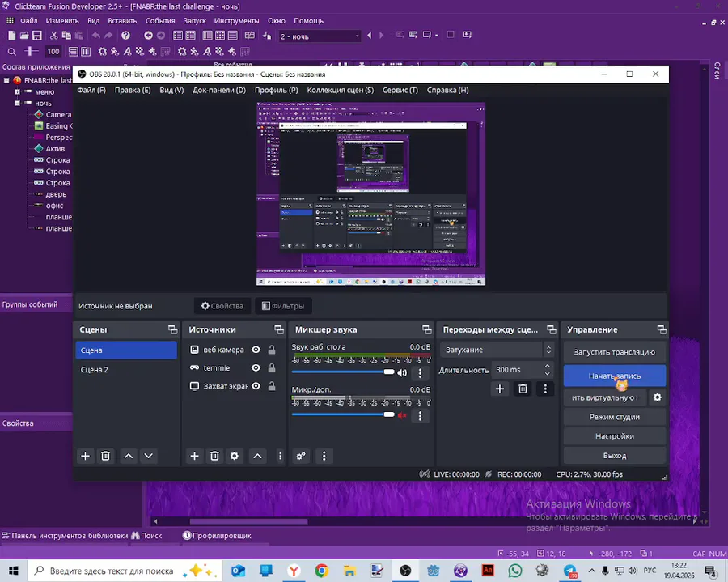Add a scene transition with the plus button
This screenshot has height=582, width=728.
[500, 389]
